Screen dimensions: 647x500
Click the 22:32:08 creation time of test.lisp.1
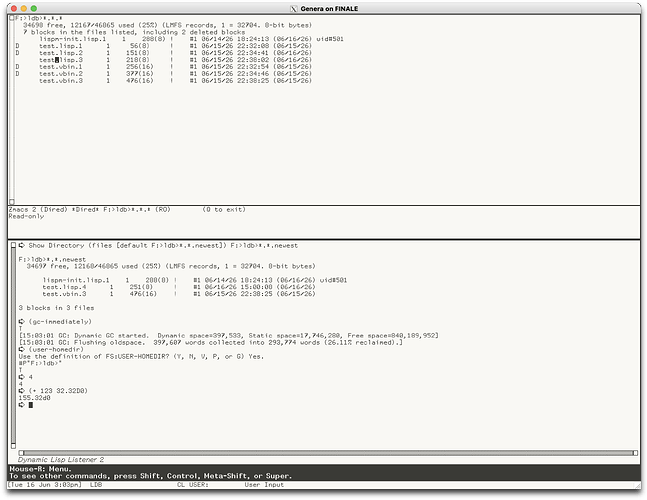tap(253, 46)
